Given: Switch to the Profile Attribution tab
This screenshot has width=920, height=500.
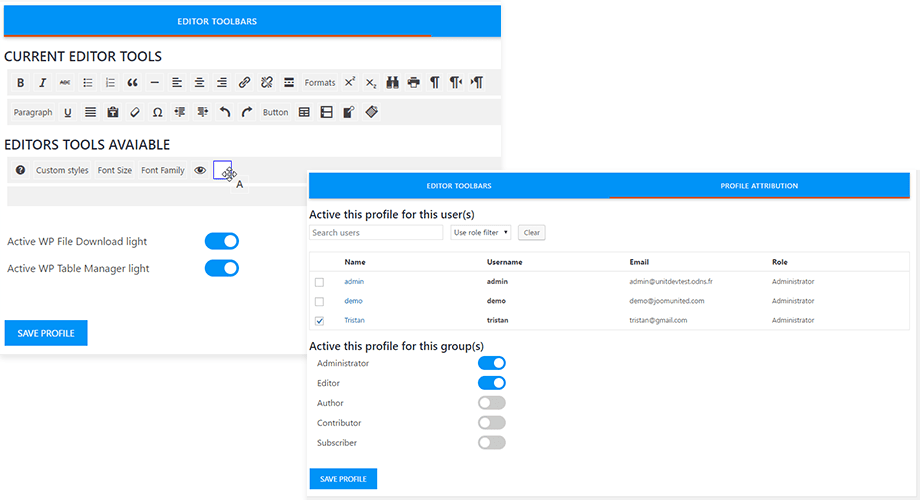Looking at the screenshot, I should 759,186.
